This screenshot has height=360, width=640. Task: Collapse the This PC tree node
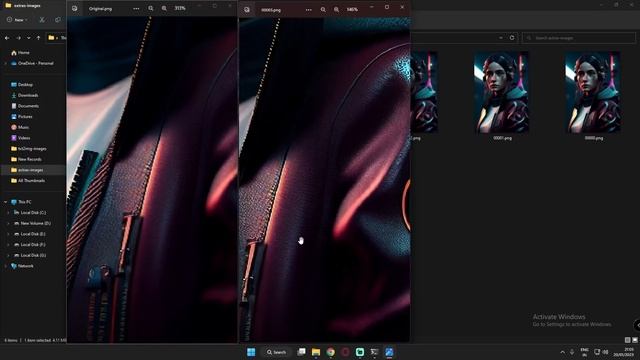[x=5, y=202]
